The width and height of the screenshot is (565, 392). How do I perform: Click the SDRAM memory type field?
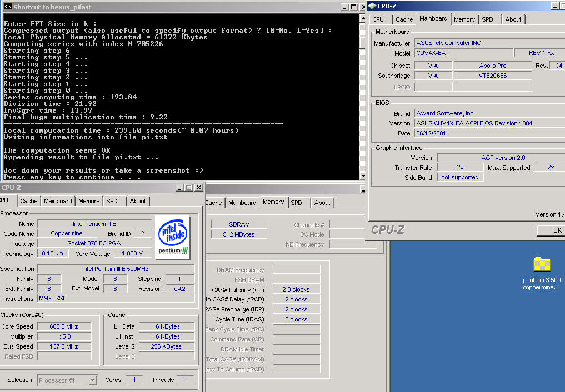(x=239, y=224)
